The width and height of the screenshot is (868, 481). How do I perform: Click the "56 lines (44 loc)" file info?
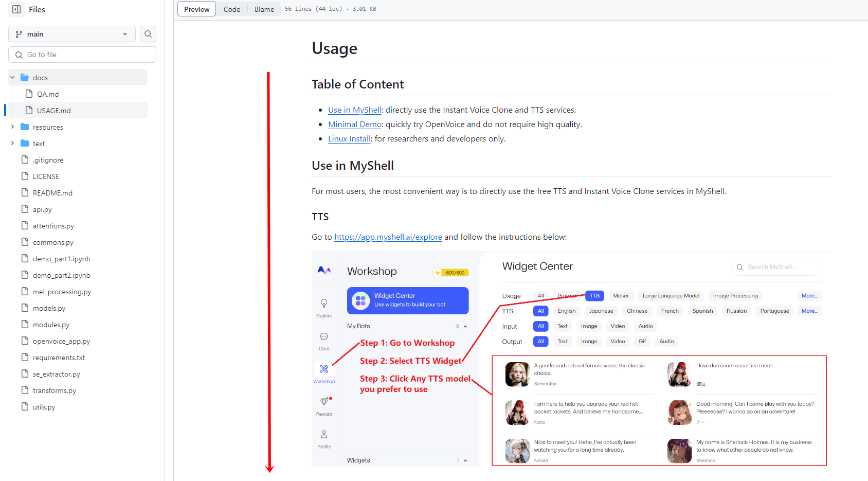tap(313, 9)
